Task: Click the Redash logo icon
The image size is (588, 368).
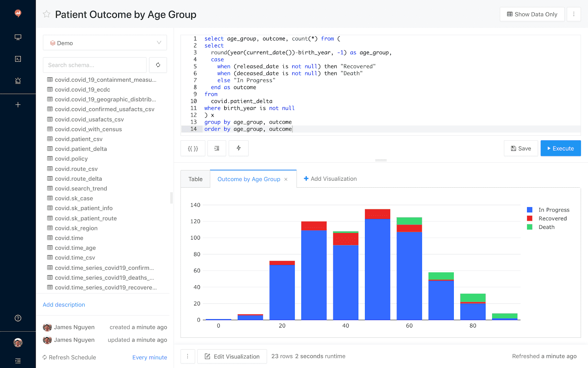Action: click(18, 14)
